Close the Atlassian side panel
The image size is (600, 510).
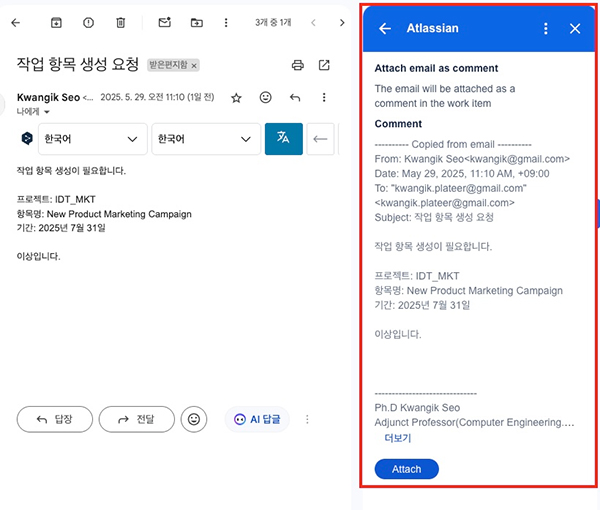(x=575, y=28)
